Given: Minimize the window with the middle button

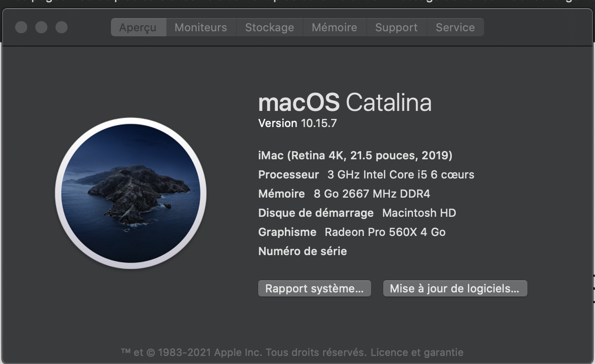Looking at the screenshot, I should [x=41, y=27].
